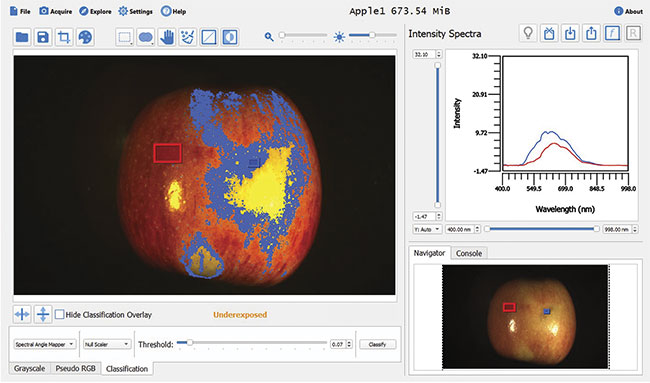Image resolution: width=650 pixels, height=383 pixels.
Task: Click the About button
Action: (628, 11)
